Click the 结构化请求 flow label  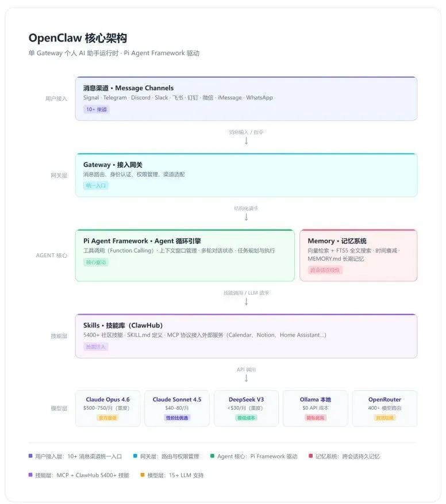click(247, 208)
